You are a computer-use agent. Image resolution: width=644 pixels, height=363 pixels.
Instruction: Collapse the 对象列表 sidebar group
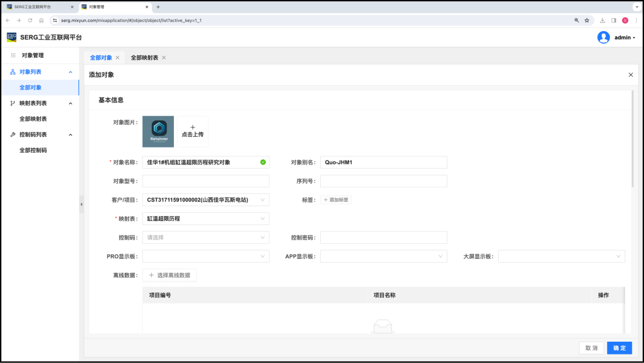pyautogui.click(x=71, y=72)
